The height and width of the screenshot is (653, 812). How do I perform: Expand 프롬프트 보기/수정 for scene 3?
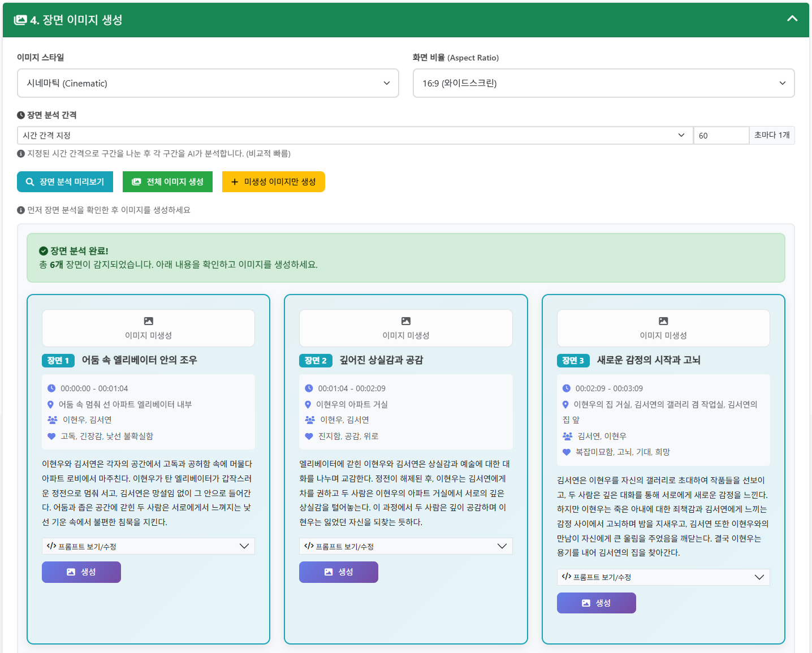coord(663,577)
